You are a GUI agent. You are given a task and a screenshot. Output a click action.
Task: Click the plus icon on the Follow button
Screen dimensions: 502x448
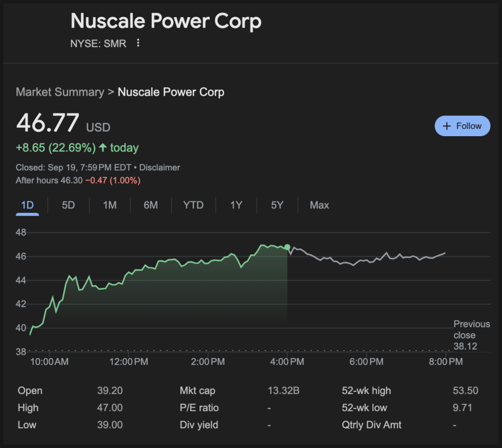pos(446,126)
